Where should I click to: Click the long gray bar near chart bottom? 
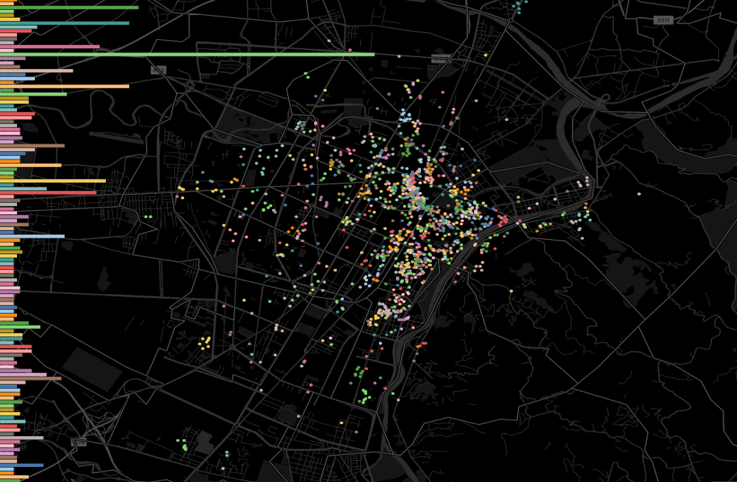tap(22, 438)
